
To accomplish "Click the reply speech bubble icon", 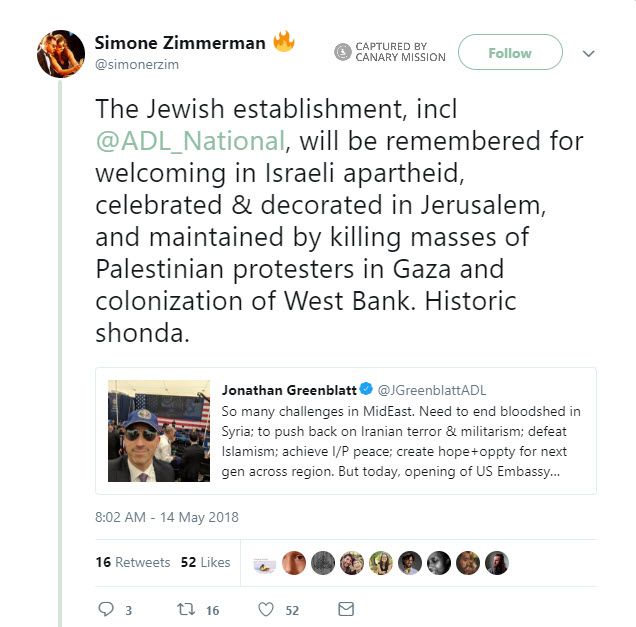I will coord(108,608).
